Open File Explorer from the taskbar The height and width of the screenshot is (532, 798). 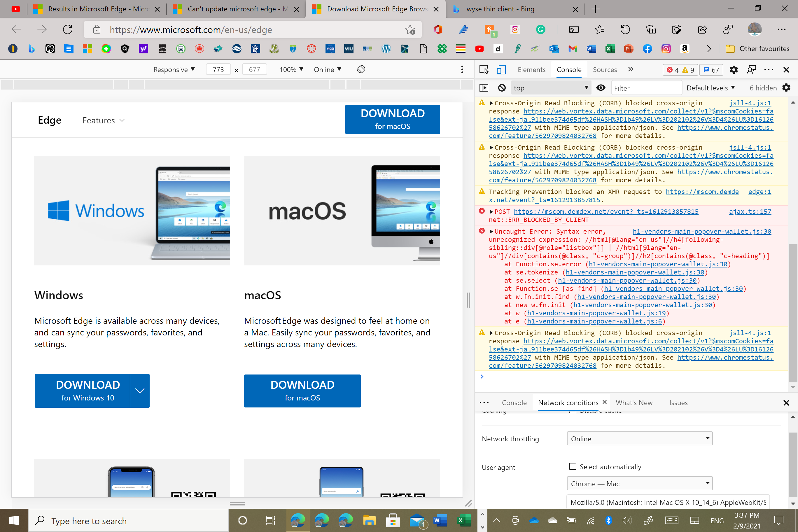369,520
